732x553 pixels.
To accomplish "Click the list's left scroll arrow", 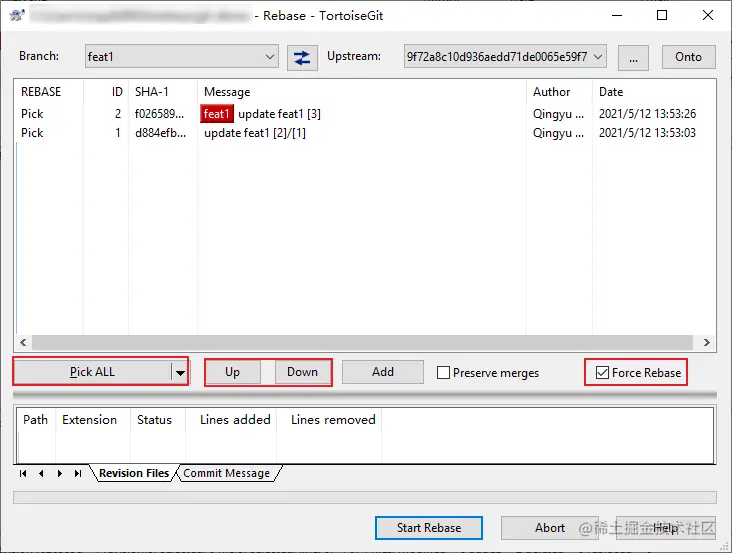I will (x=23, y=343).
